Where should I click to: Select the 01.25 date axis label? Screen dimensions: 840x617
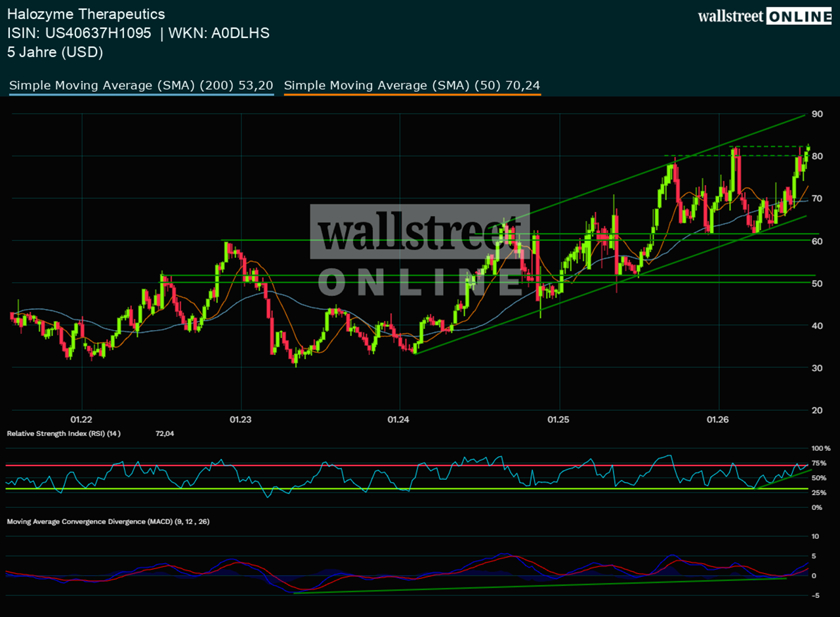pyautogui.click(x=559, y=419)
